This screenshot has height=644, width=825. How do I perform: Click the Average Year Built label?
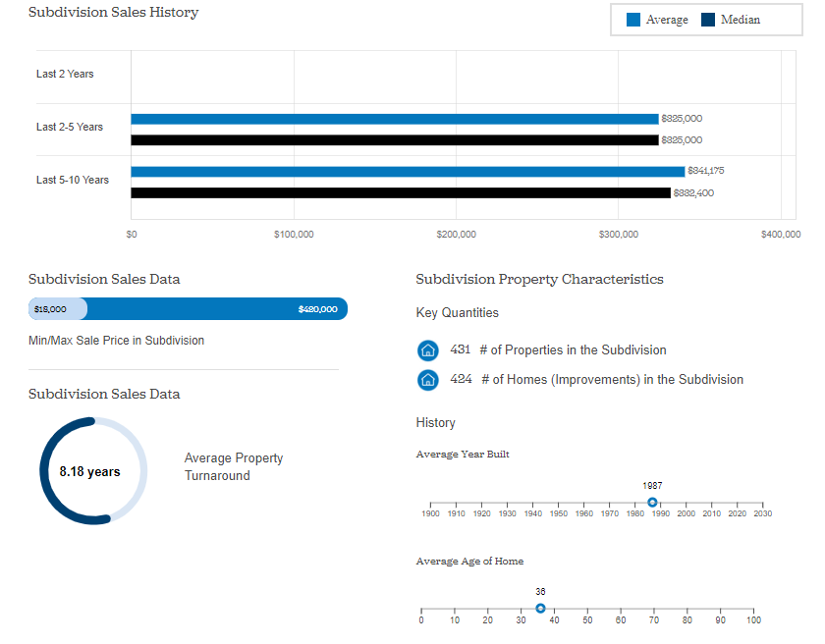click(463, 455)
